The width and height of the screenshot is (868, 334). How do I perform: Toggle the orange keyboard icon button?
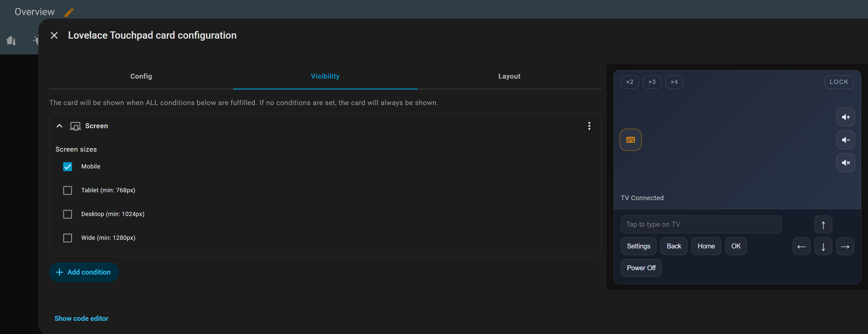pos(630,140)
